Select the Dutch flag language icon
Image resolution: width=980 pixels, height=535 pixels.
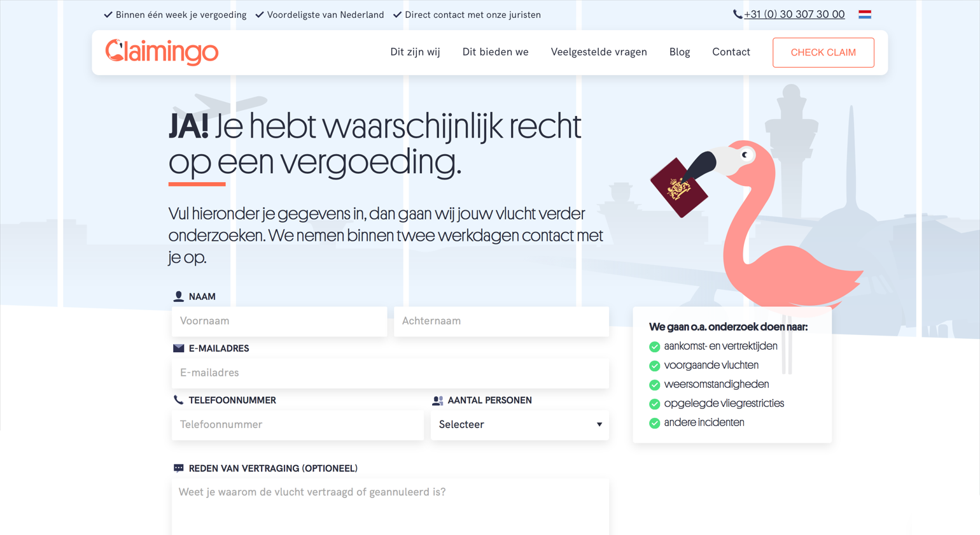tap(865, 15)
